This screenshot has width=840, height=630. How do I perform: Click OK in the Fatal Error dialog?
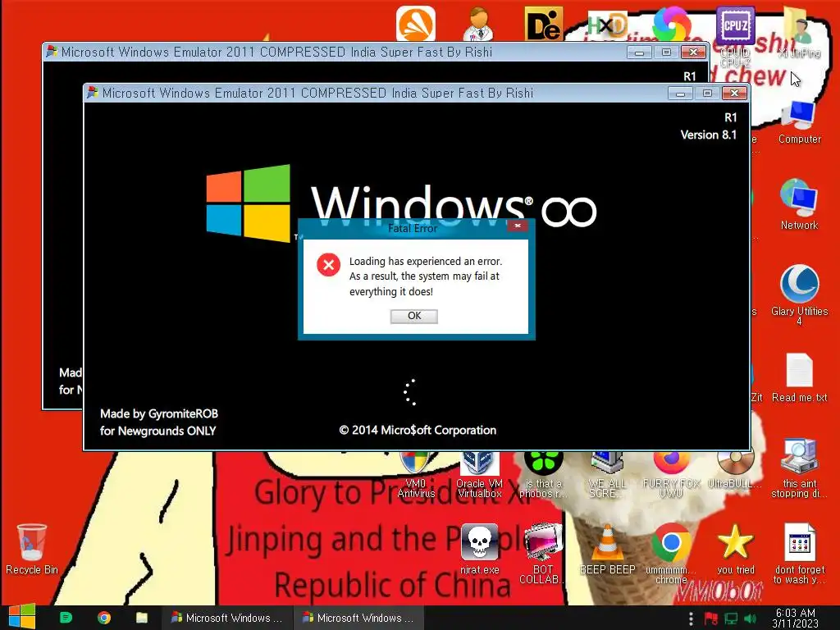click(x=413, y=316)
